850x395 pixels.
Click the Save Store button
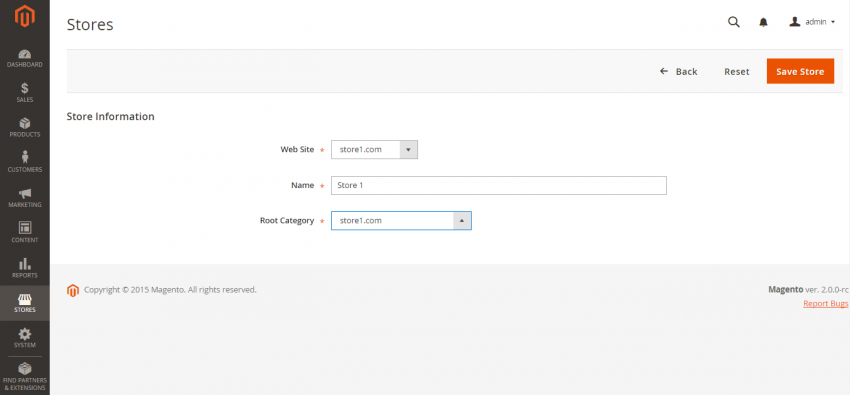(x=800, y=72)
